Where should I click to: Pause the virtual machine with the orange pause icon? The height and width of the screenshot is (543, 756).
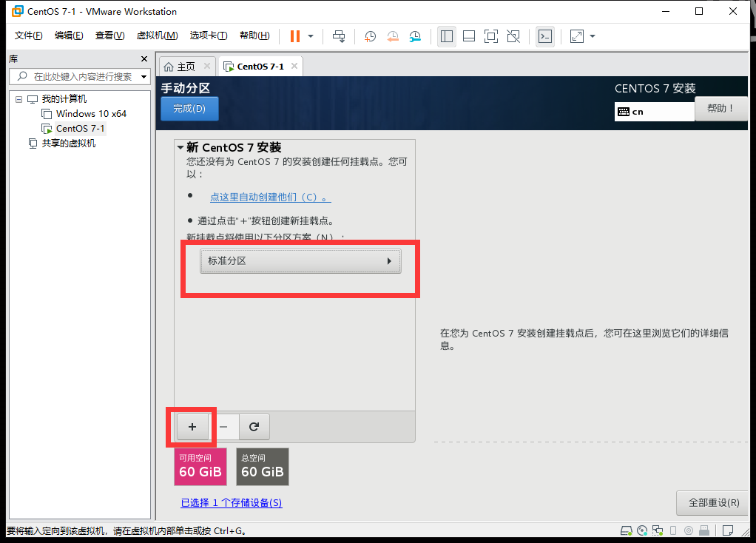(x=295, y=36)
